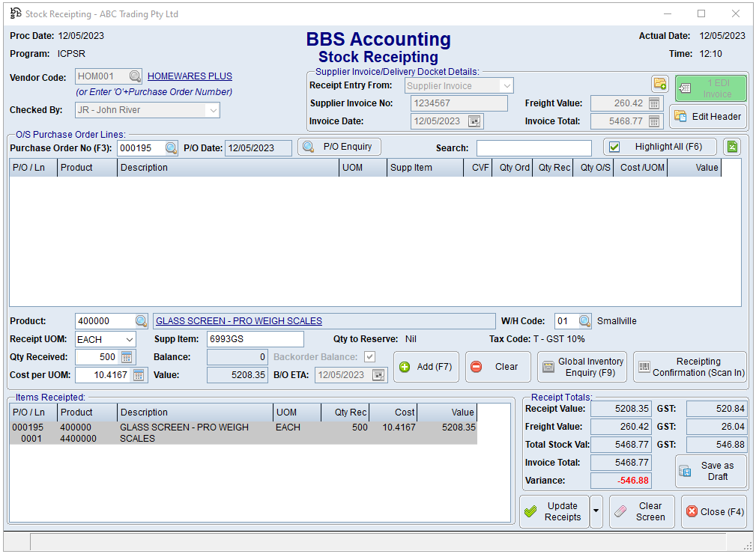Click the Search text field

[533, 148]
